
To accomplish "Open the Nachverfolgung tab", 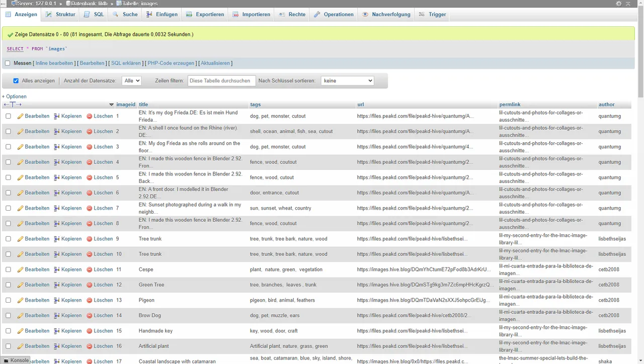I will (x=386, y=15).
